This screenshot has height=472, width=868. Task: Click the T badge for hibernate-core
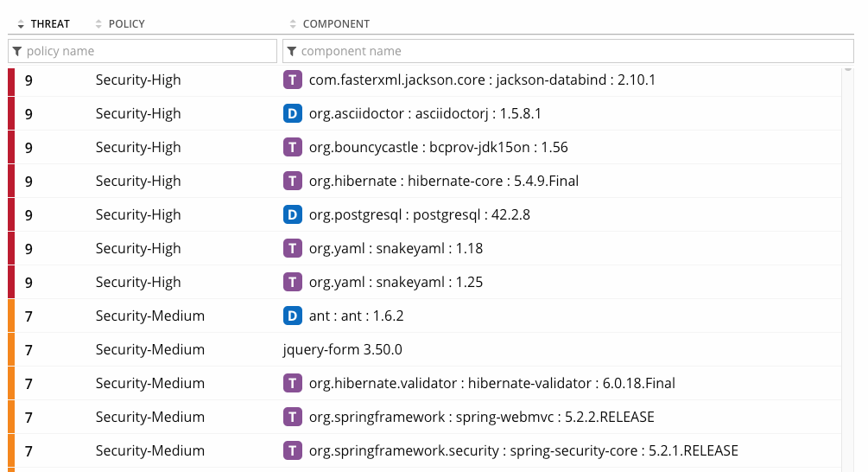coord(292,182)
